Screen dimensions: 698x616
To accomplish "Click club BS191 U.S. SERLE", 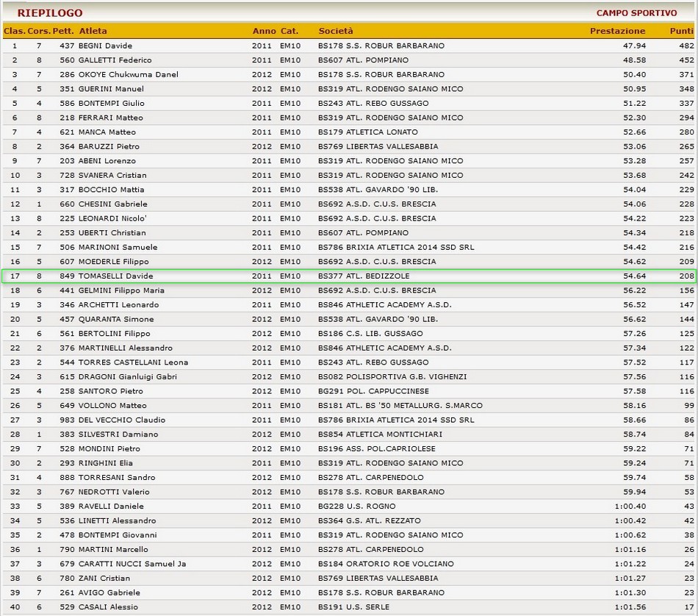I will click(353, 607).
